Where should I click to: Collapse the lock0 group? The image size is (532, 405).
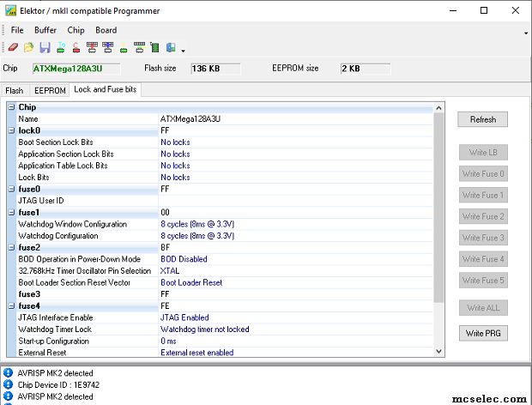11,130
